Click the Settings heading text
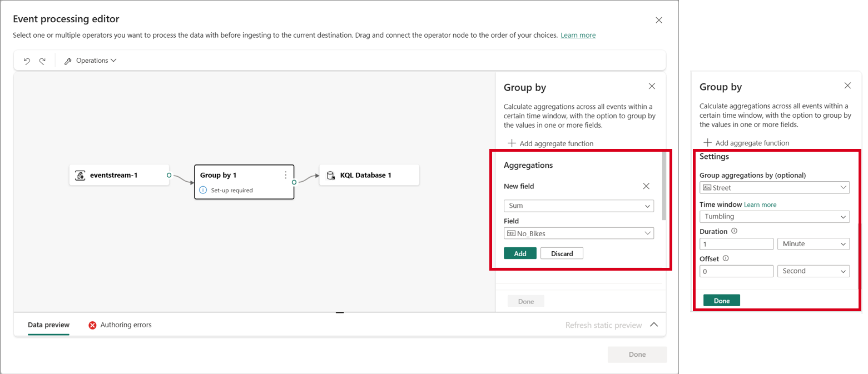 pyautogui.click(x=714, y=157)
